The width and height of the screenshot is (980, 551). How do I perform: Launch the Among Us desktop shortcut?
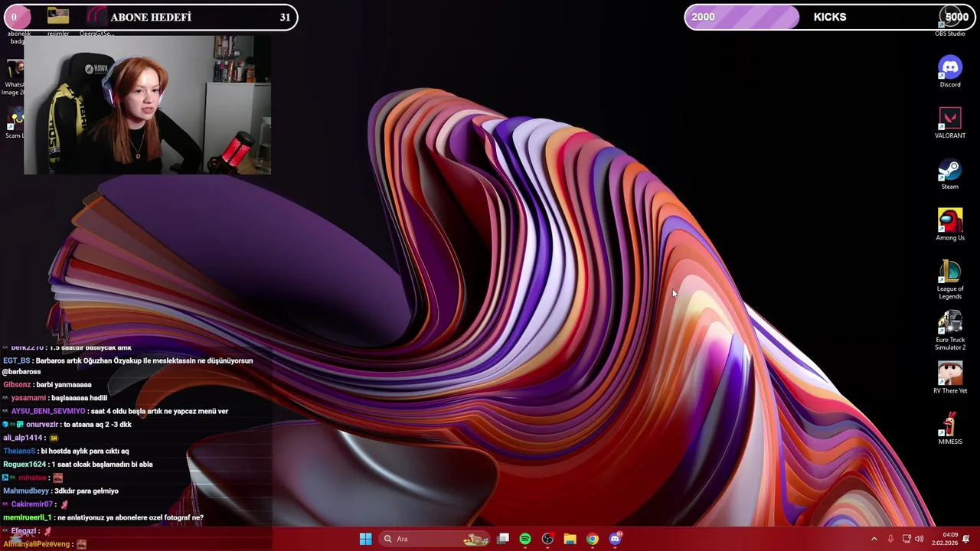click(x=950, y=225)
